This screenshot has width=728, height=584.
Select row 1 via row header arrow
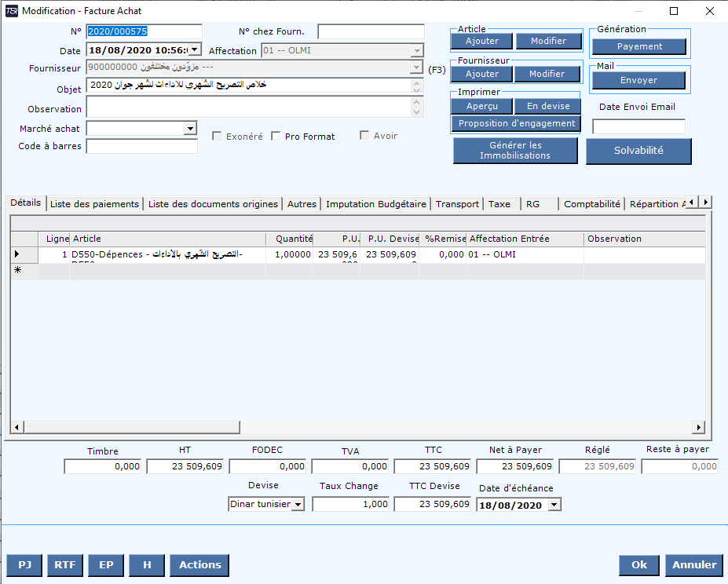click(17, 254)
